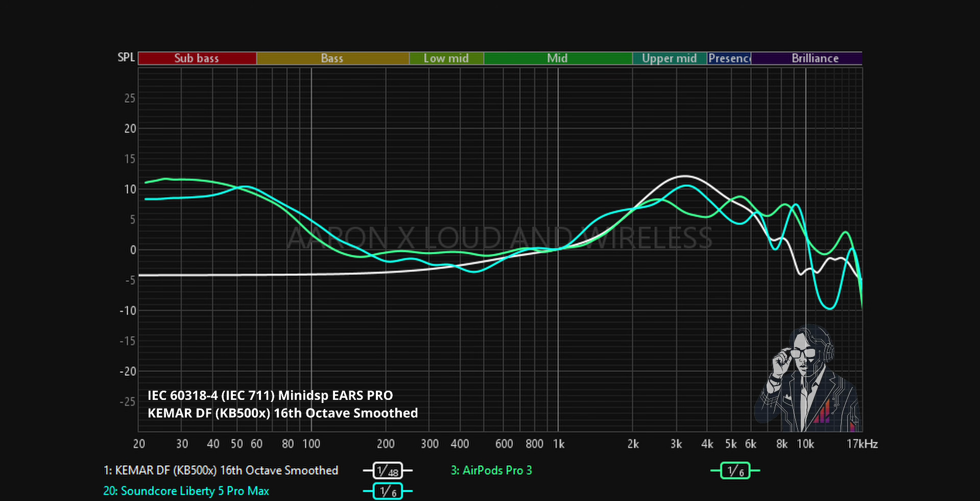Select the Upper mid frequency band
Screen dimensions: 980x501
(670, 58)
